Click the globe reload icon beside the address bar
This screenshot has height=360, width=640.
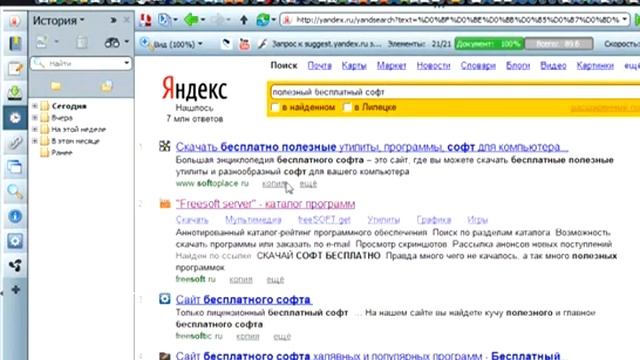pyautogui.click(x=263, y=20)
